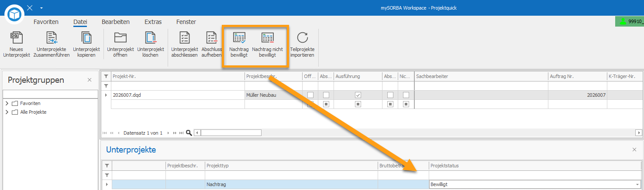Open the Projektstatus Bewilligt dropdown arrow
Viewport: 644px width, 190px height.
click(638, 185)
